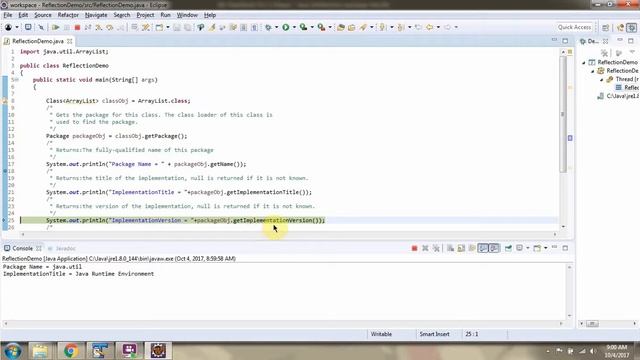Click the 'Writable' status bar entry

(x=381, y=334)
